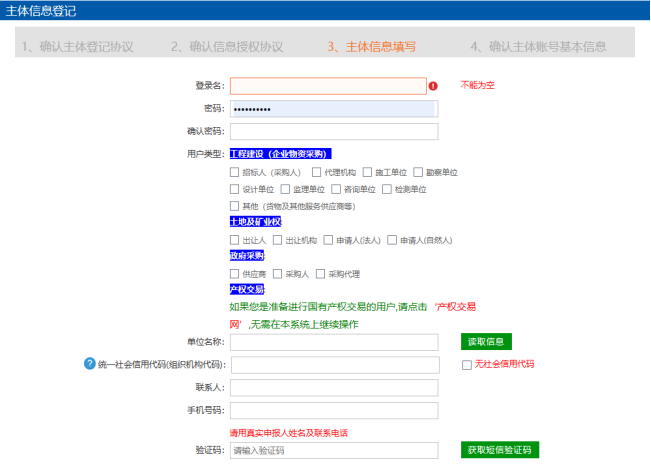
Task: Click into the 确认密码 field
Action: [334, 131]
